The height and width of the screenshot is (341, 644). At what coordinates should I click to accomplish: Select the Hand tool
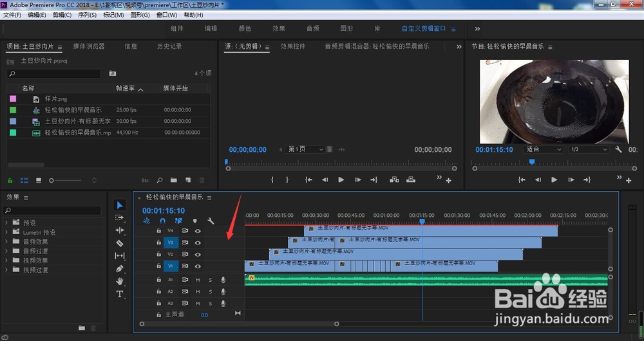tap(120, 281)
